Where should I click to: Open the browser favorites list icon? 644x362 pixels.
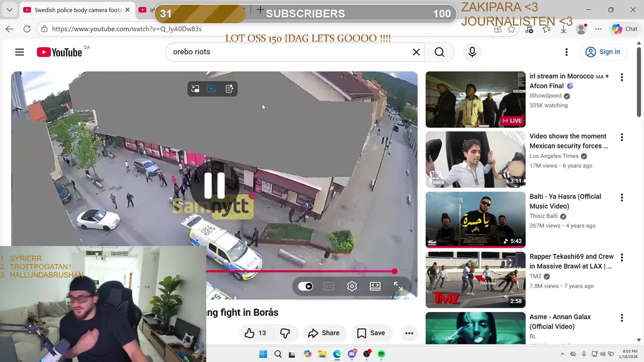[546, 29]
